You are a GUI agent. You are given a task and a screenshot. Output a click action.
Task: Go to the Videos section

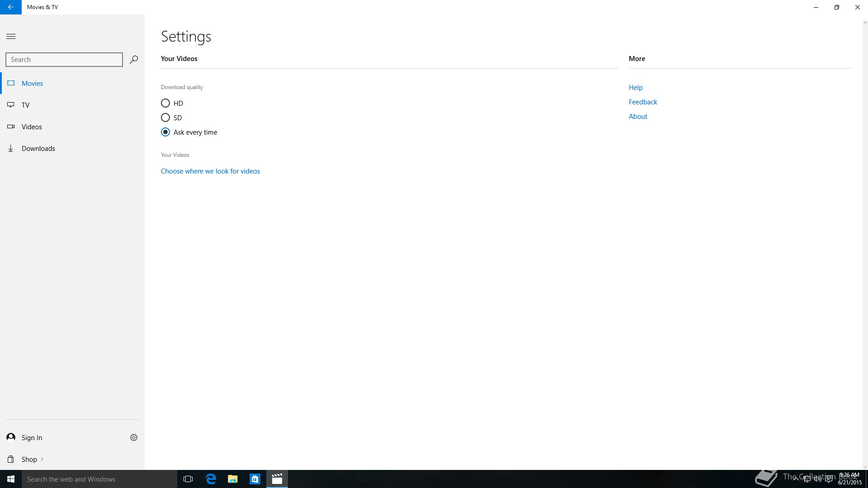(32, 127)
